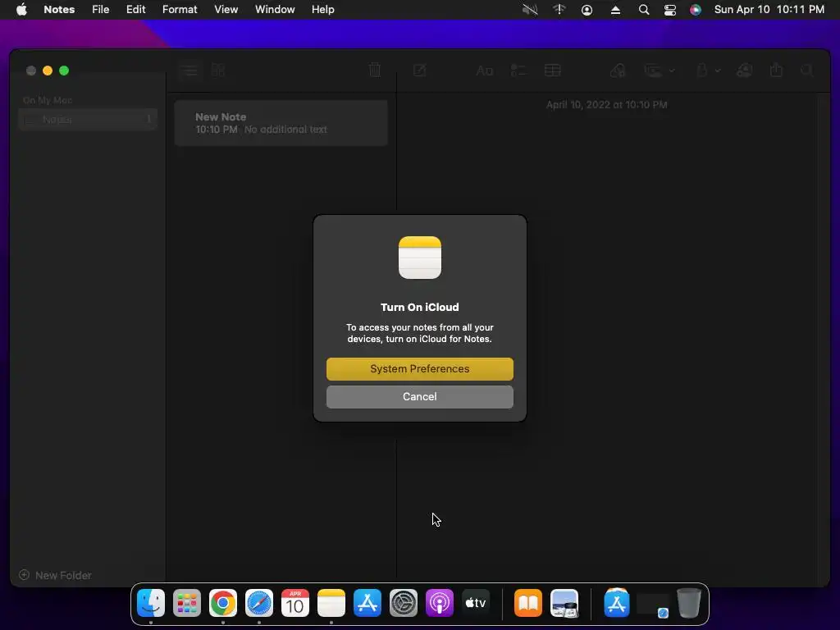
Task: Click the search icon in Notes toolbar
Action: pos(806,71)
